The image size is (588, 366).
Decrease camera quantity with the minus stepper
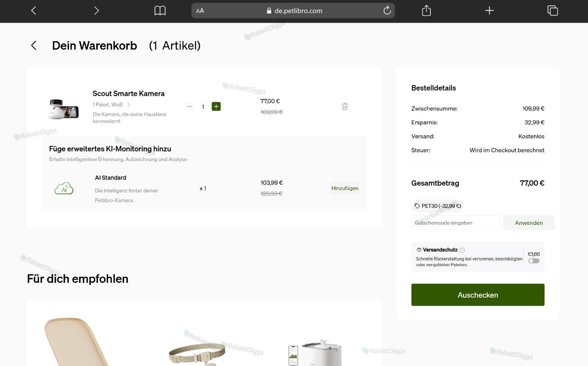pyautogui.click(x=189, y=106)
